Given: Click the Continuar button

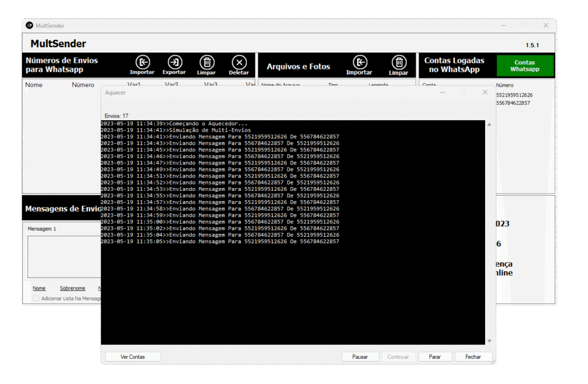Looking at the screenshot, I should 398,356.
